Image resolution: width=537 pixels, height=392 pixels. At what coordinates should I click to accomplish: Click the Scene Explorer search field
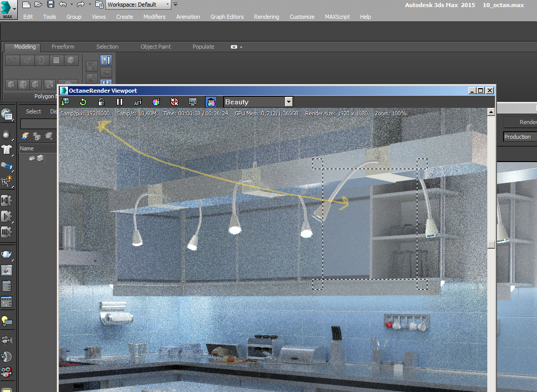click(x=39, y=124)
